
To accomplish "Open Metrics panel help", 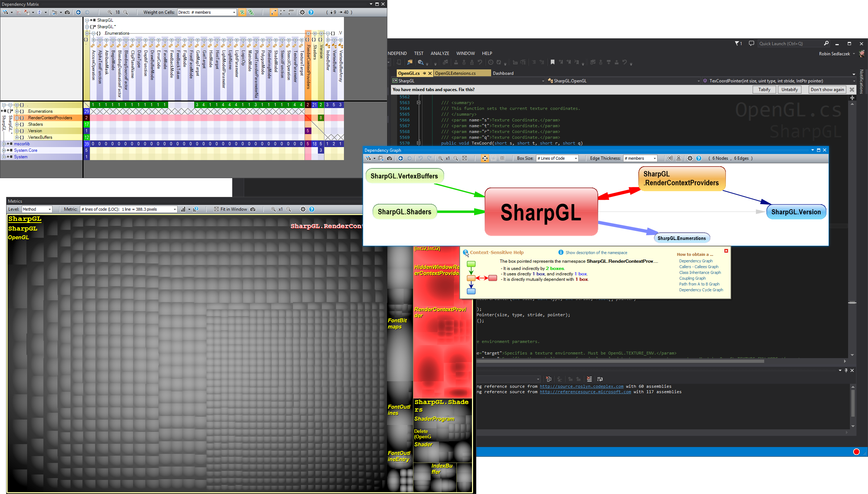I will (312, 209).
